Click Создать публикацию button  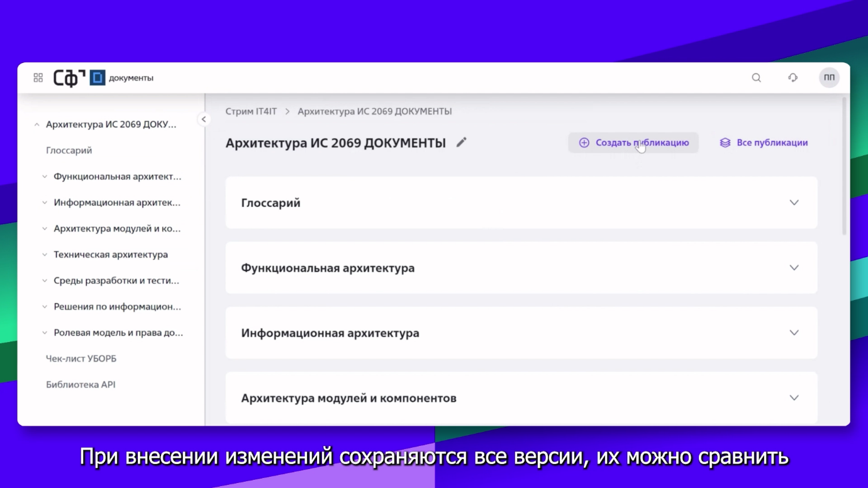tap(633, 143)
